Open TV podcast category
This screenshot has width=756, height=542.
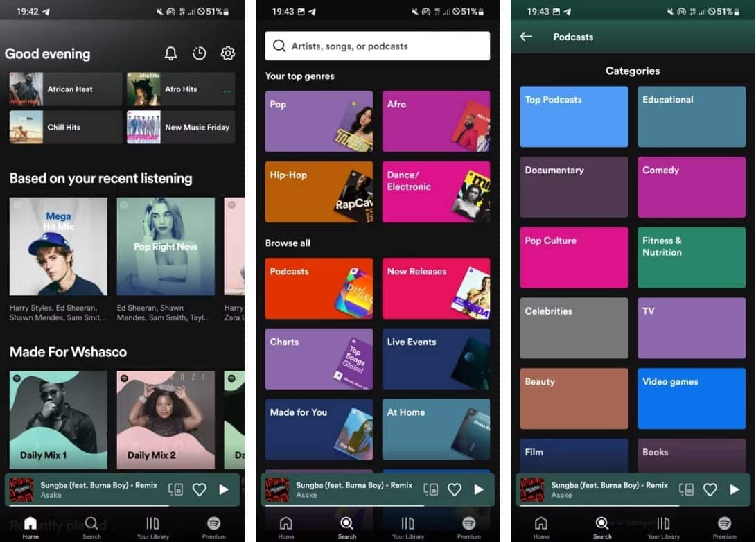tap(692, 328)
